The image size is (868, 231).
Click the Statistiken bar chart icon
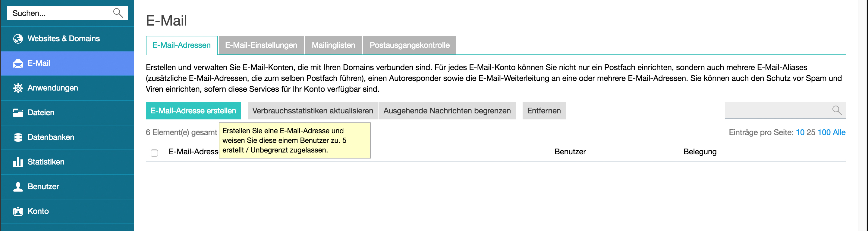click(18, 162)
